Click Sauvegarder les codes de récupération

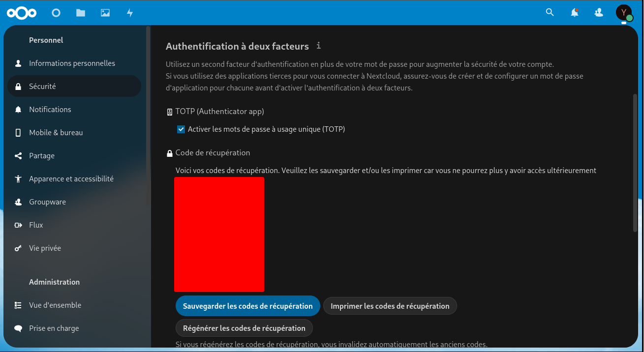[247, 306]
